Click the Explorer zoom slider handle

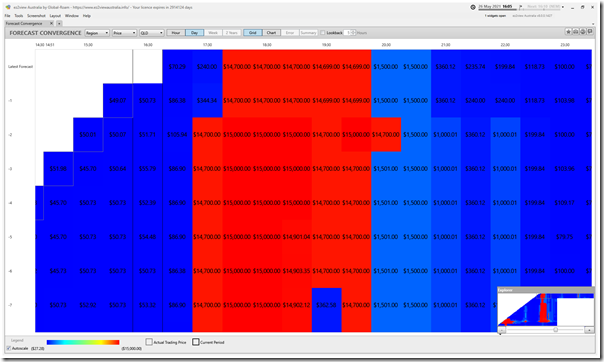(555, 330)
